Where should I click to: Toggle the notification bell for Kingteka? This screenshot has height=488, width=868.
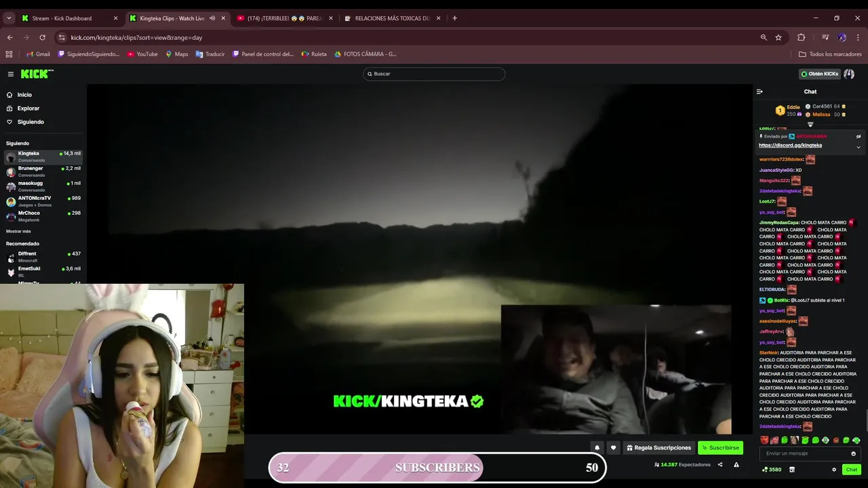[x=597, y=448]
